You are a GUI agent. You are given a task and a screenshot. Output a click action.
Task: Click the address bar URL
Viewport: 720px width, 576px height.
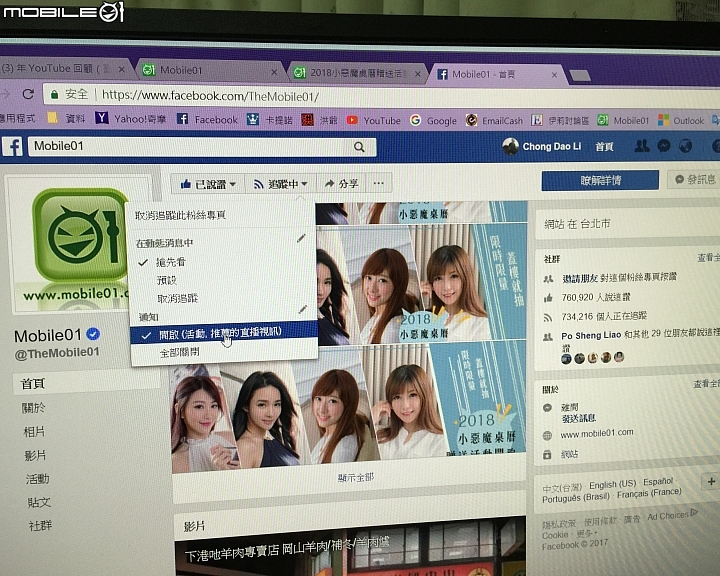(x=210, y=96)
